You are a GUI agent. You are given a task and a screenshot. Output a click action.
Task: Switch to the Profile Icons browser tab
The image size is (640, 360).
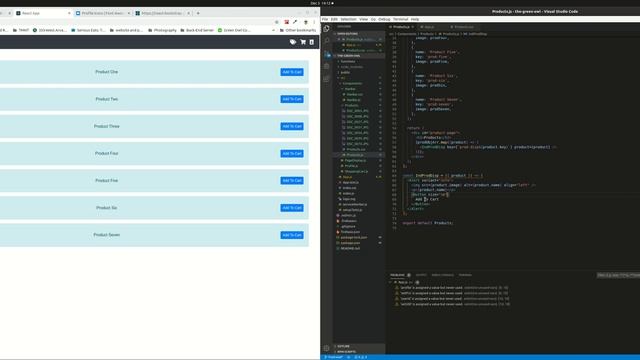102,13
